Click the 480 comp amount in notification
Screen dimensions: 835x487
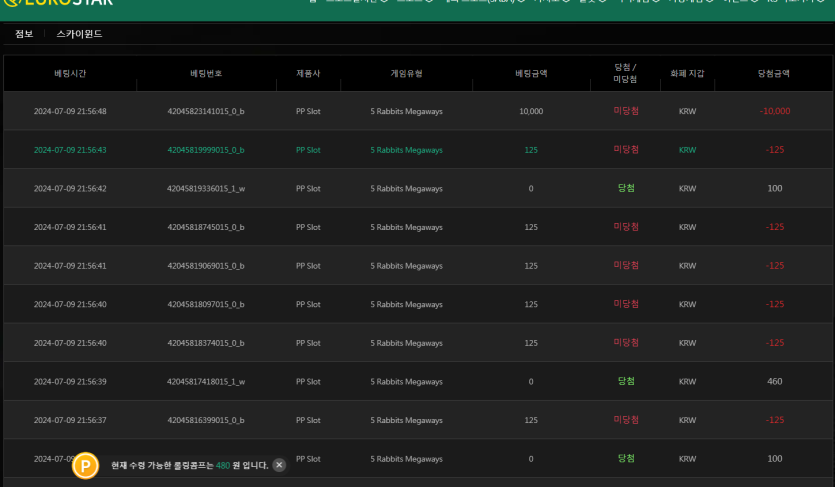pos(223,466)
